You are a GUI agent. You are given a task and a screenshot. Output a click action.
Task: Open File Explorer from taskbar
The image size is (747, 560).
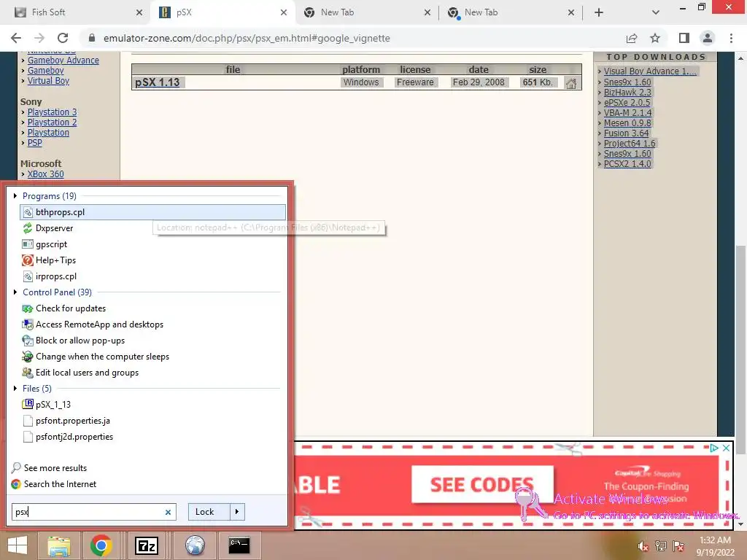58,545
